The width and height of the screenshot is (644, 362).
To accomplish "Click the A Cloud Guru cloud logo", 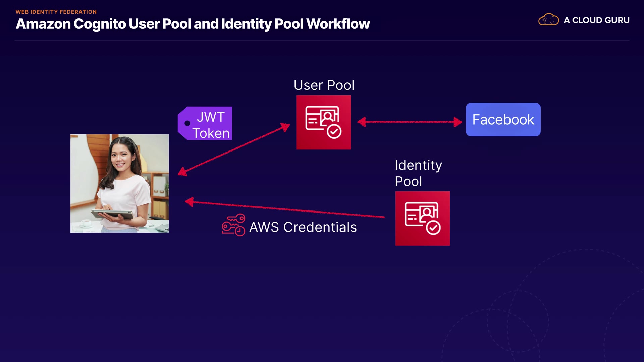I will pyautogui.click(x=548, y=20).
